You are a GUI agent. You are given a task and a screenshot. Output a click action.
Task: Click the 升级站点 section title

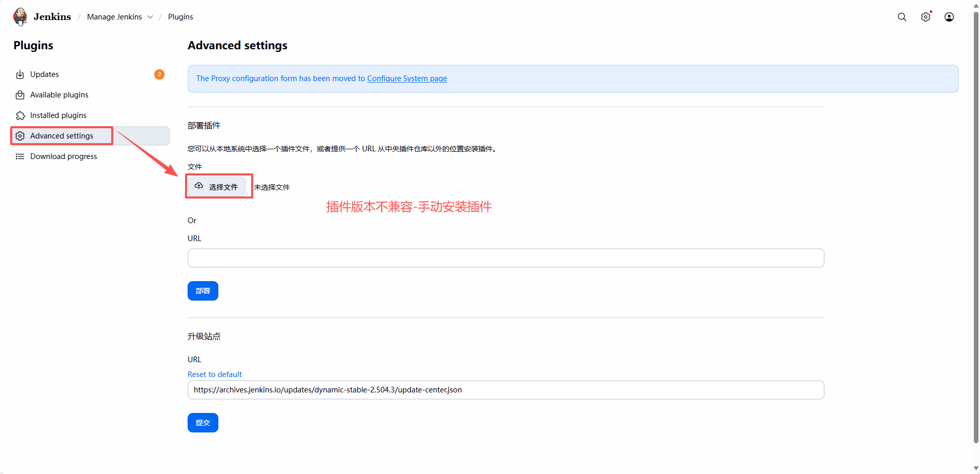coord(204,337)
